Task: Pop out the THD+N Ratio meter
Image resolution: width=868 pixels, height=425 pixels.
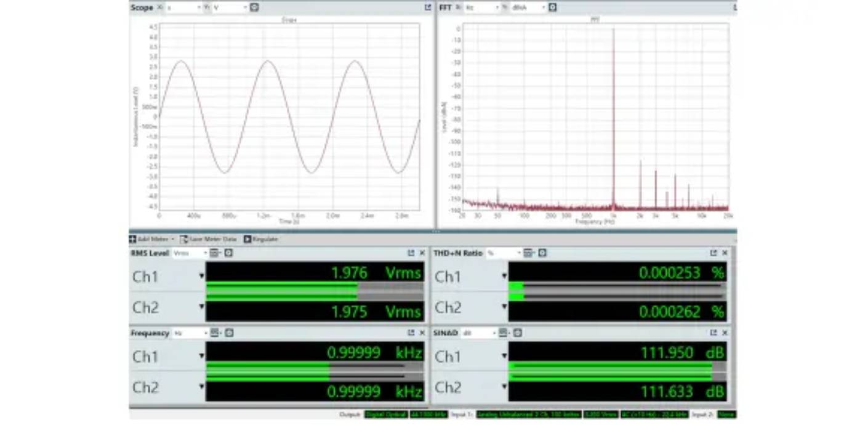Action: pos(713,253)
